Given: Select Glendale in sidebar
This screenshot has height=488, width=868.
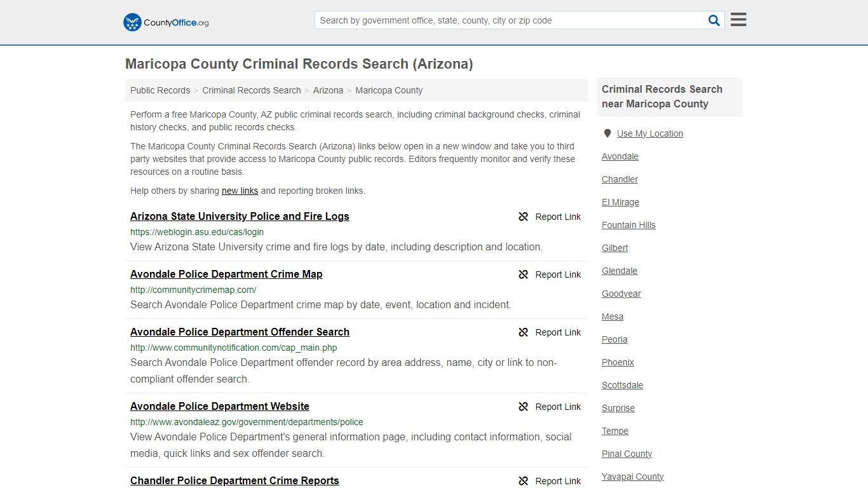Looking at the screenshot, I should coord(620,271).
